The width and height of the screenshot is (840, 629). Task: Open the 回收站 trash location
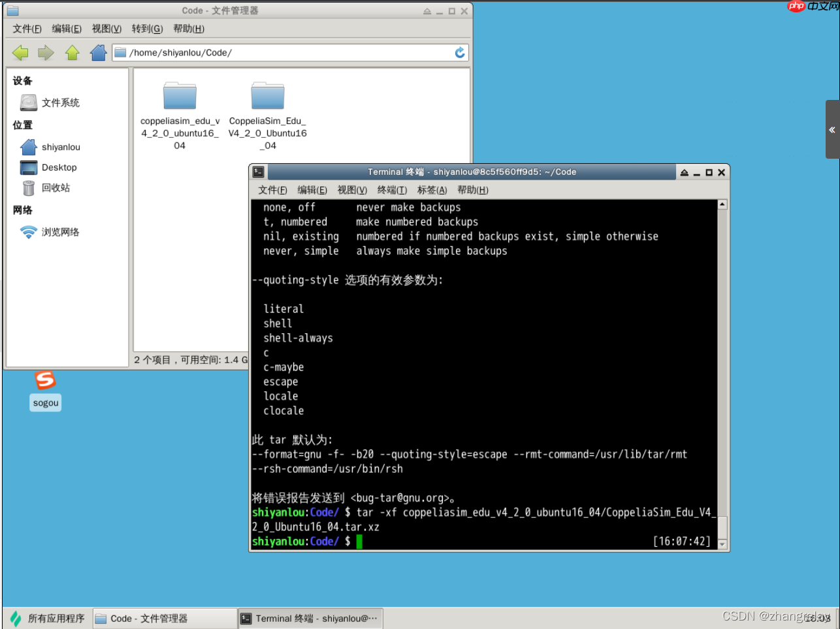tap(56, 188)
